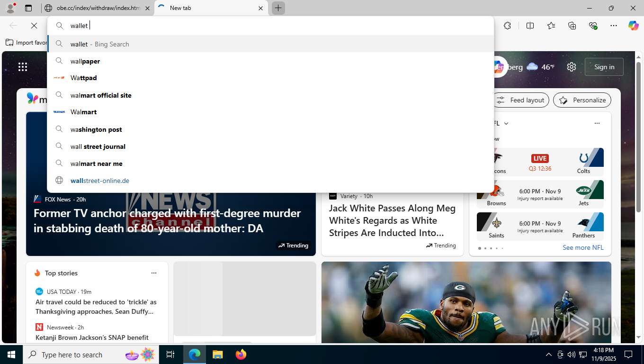This screenshot has width=644, height=364.
Task: Close the New tab tab
Action: coord(260,8)
